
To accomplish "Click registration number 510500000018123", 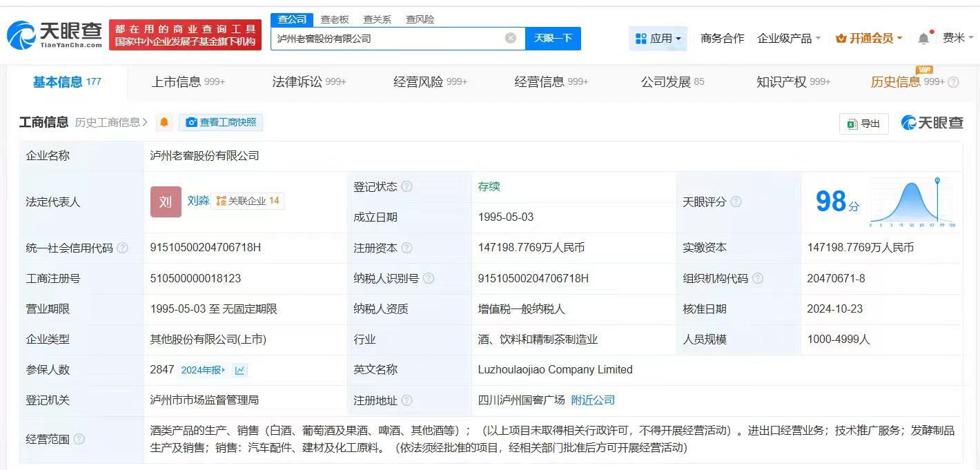I will pyautogui.click(x=195, y=278).
